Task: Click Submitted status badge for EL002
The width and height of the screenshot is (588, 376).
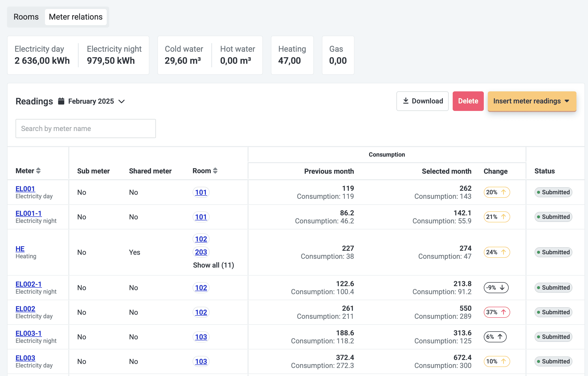Action: point(553,312)
